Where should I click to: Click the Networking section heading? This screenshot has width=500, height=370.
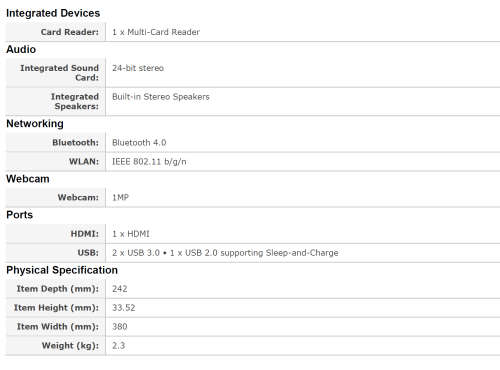35,124
